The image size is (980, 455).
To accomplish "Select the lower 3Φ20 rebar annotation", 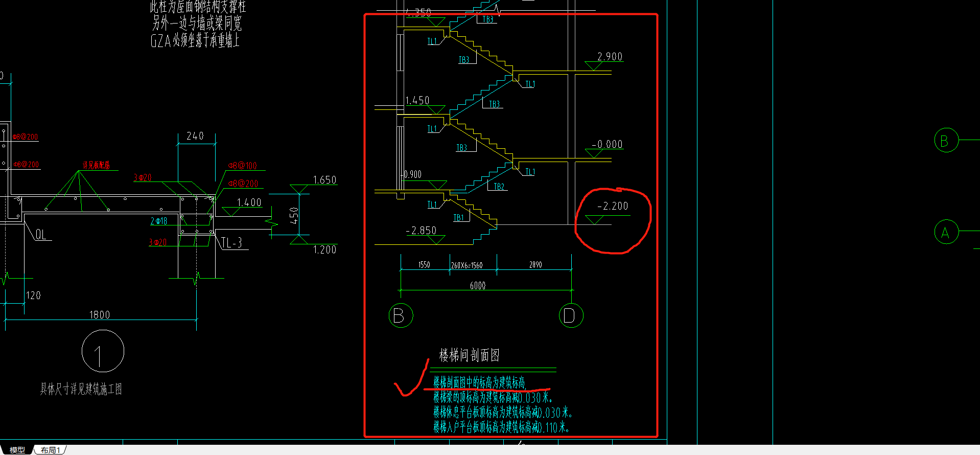I will (158, 242).
